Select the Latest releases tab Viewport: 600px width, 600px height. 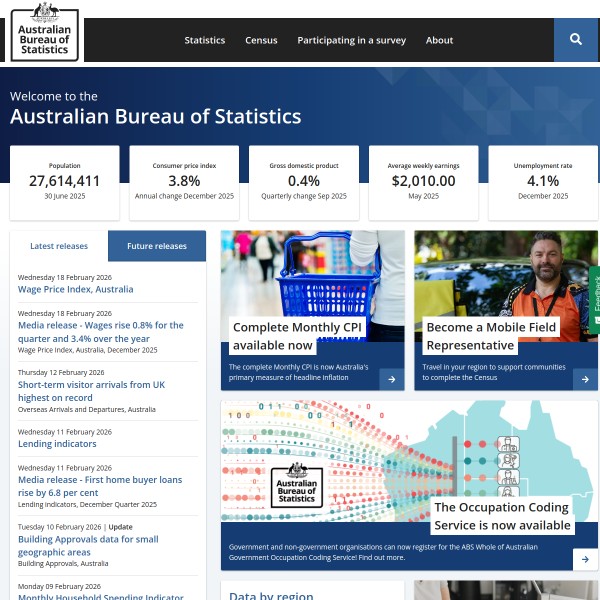59,246
